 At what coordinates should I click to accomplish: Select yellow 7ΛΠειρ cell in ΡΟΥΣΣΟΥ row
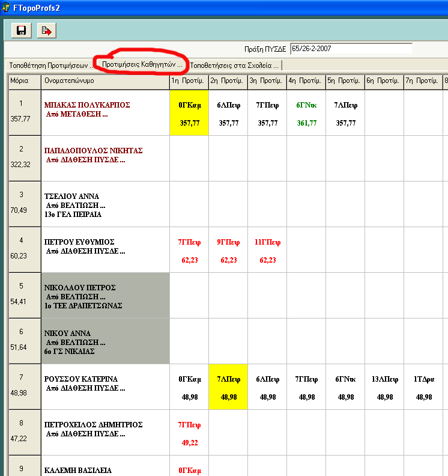tap(228, 387)
